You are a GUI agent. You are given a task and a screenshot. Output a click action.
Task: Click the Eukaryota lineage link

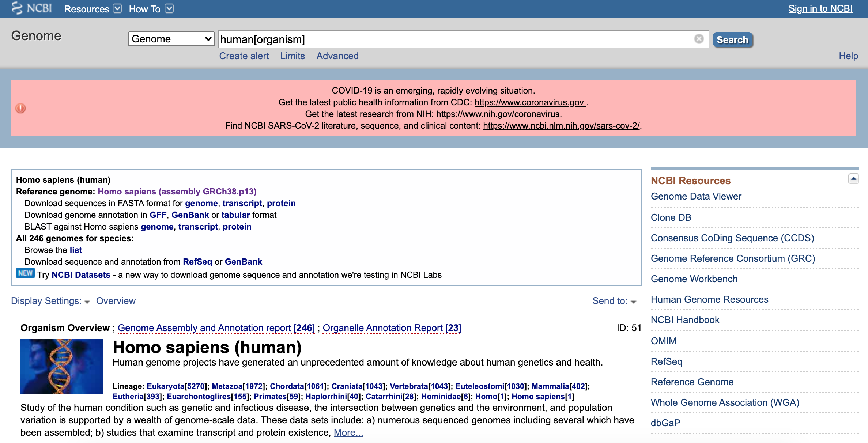(x=166, y=386)
